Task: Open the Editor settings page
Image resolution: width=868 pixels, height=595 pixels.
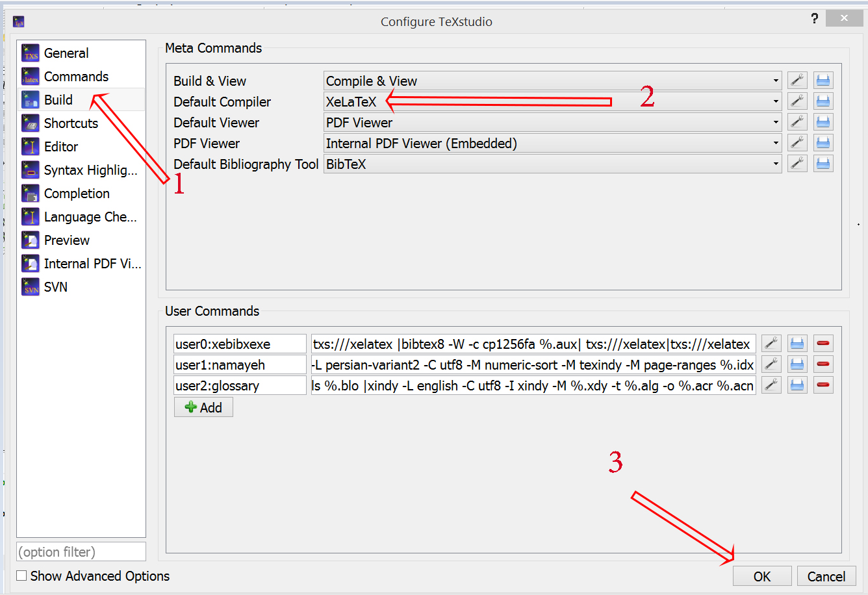Action: point(81,147)
